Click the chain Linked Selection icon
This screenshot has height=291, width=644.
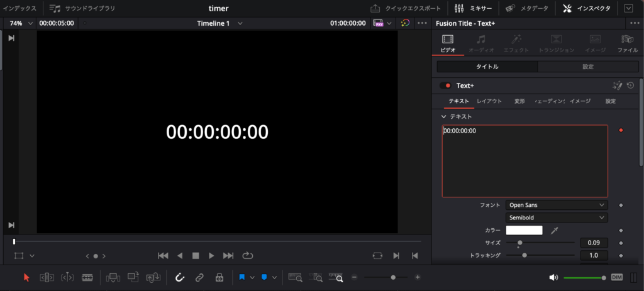point(199,277)
